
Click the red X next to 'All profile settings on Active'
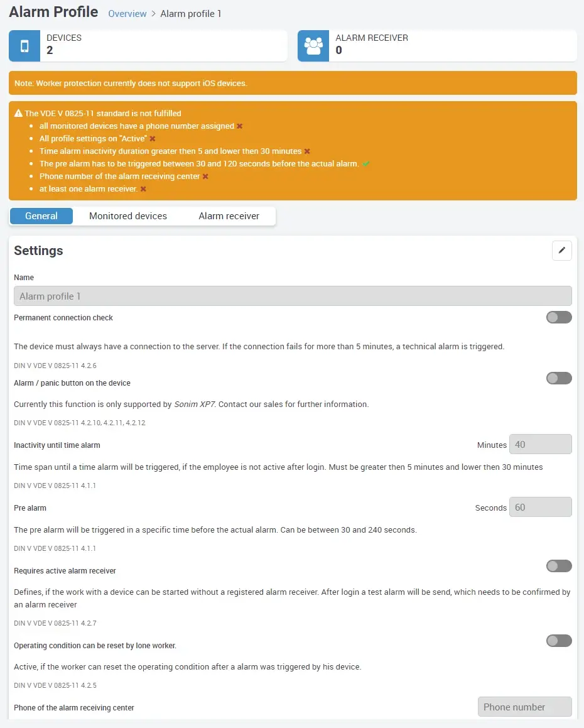pyautogui.click(x=151, y=138)
